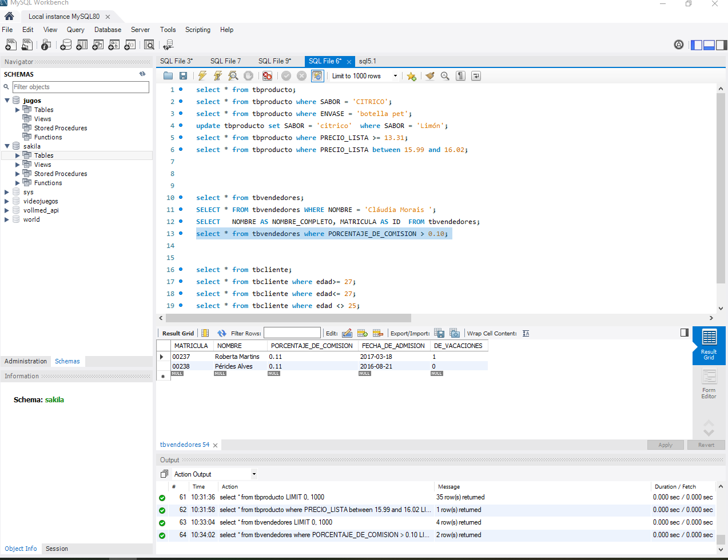728x560 pixels.
Task: Focus the Filter Rows input field
Action: pyautogui.click(x=292, y=333)
